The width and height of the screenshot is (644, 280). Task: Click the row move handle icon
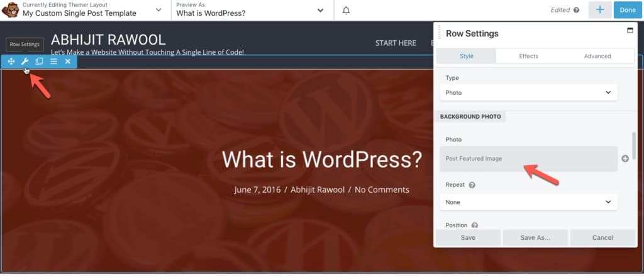tap(11, 62)
